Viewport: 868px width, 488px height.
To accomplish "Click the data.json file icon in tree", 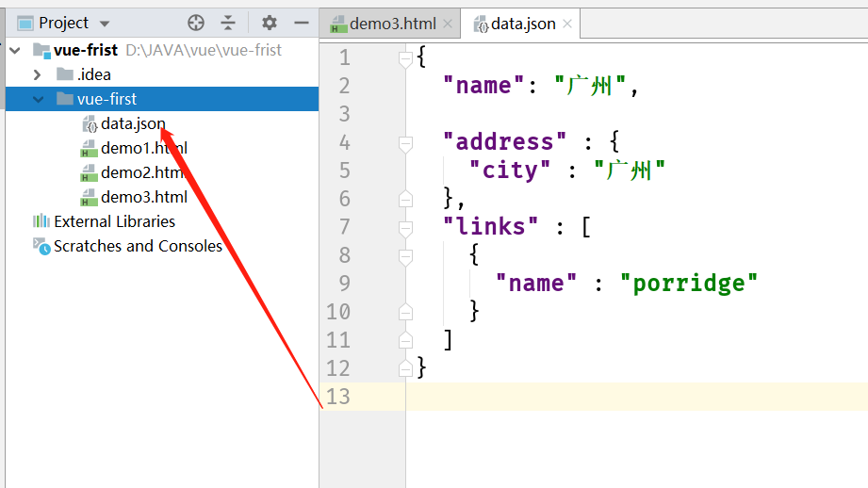I will [90, 124].
